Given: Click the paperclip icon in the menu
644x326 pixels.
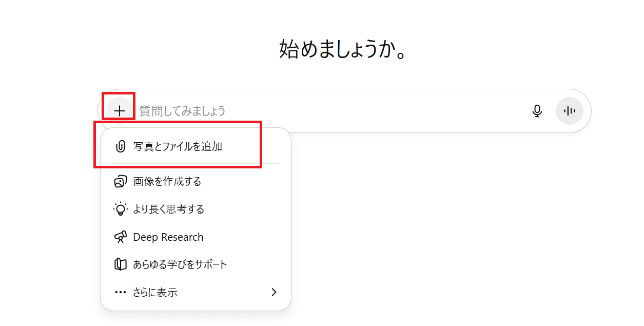Looking at the screenshot, I should click(121, 146).
